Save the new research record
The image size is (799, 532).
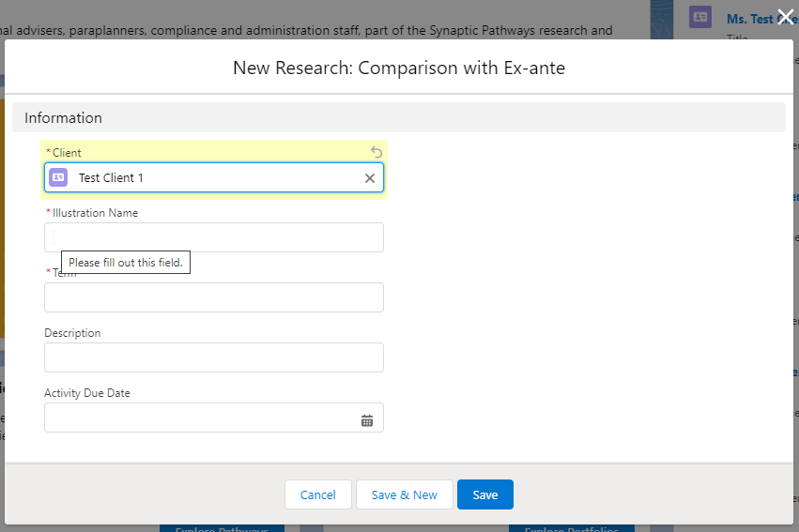[484, 494]
